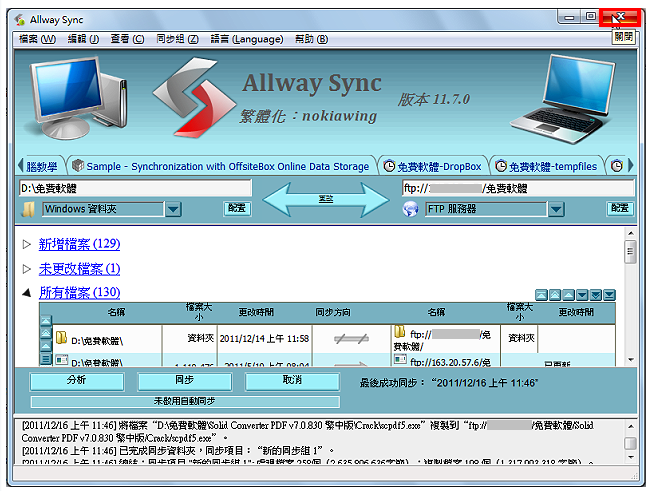Click the log panel scrollbar down arrow
655x491 pixels.
pos(630,457)
